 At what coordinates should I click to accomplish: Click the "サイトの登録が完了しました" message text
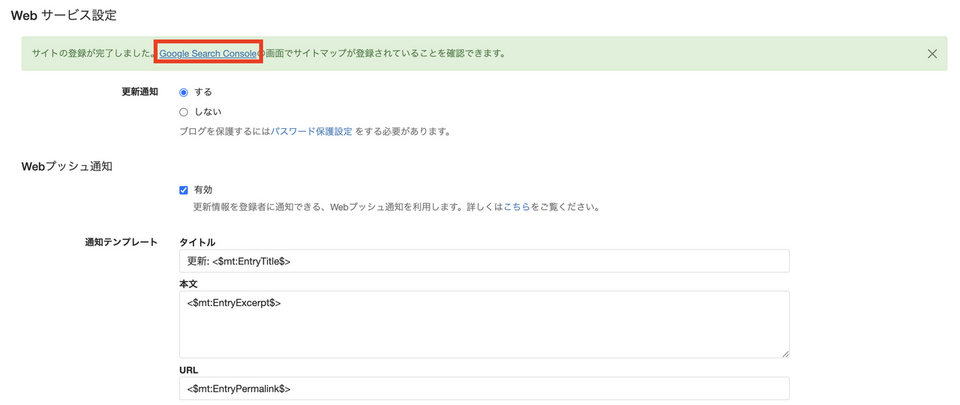(94, 53)
